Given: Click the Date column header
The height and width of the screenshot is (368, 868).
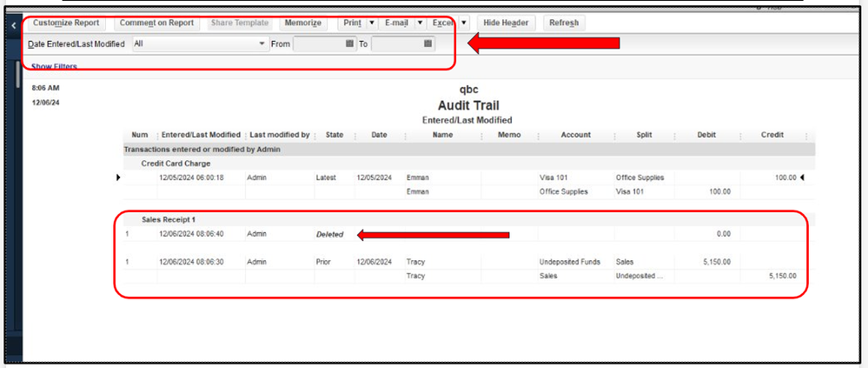Looking at the screenshot, I should click(x=379, y=135).
